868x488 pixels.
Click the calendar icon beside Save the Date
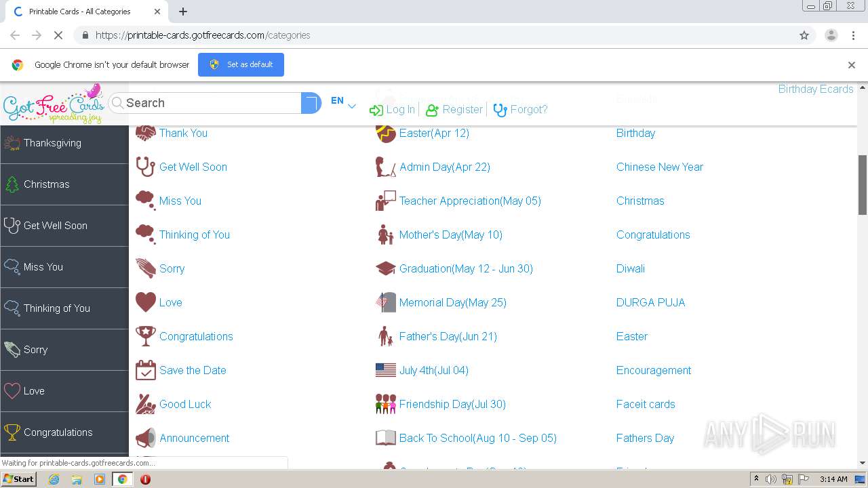tap(145, 370)
